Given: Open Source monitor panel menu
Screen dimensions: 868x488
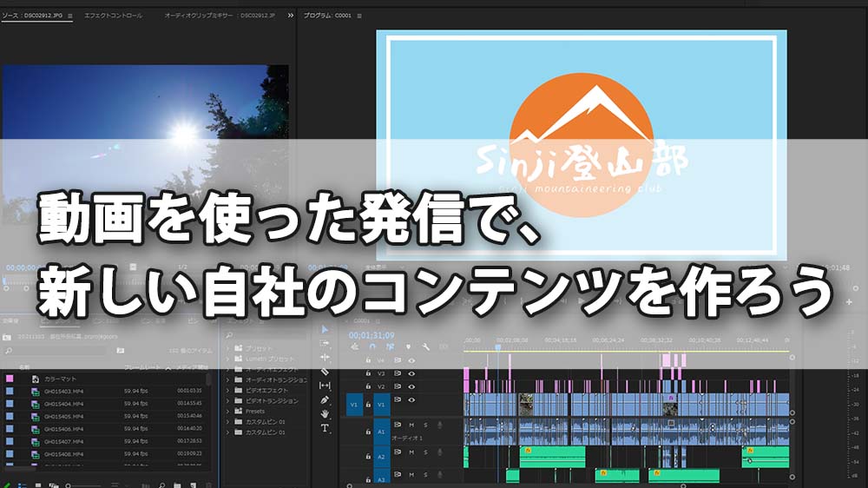Looking at the screenshot, I should 69,16.
